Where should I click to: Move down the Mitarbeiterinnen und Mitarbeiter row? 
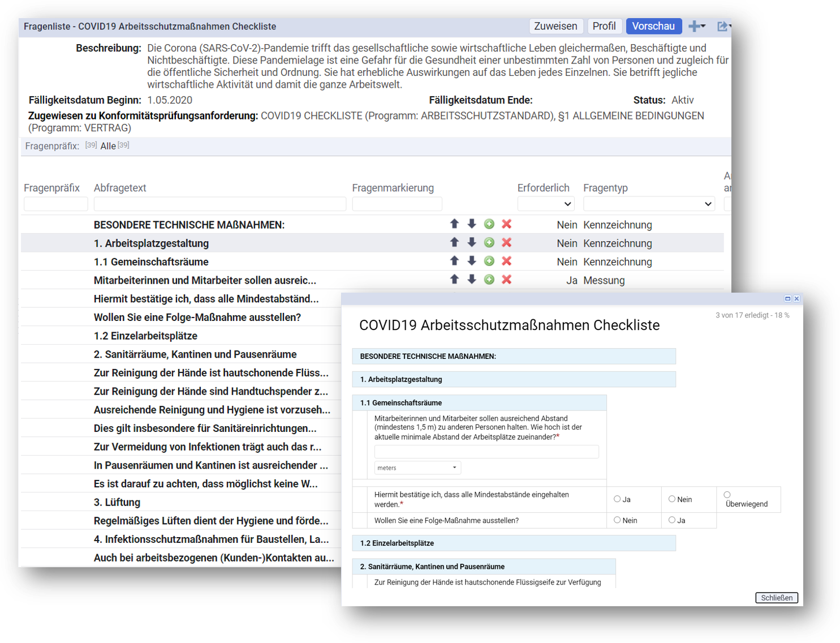472,280
